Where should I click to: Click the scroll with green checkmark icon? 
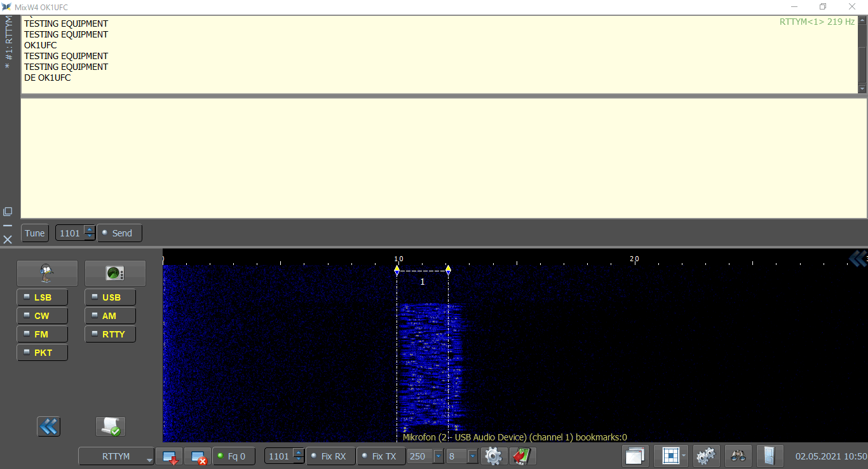(111, 426)
